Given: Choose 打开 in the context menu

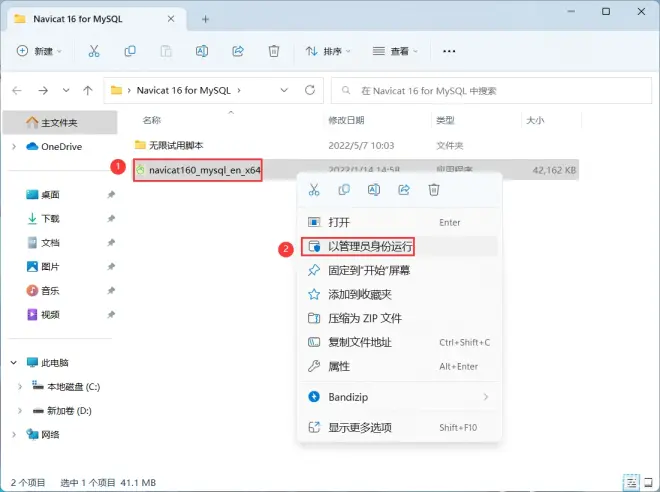Looking at the screenshot, I should (x=399, y=222).
